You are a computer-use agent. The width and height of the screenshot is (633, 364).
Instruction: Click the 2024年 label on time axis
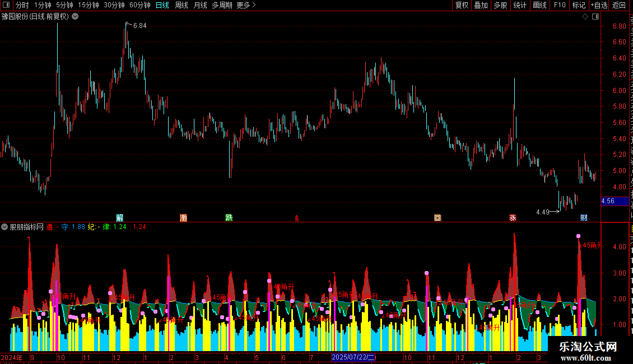tap(12, 358)
